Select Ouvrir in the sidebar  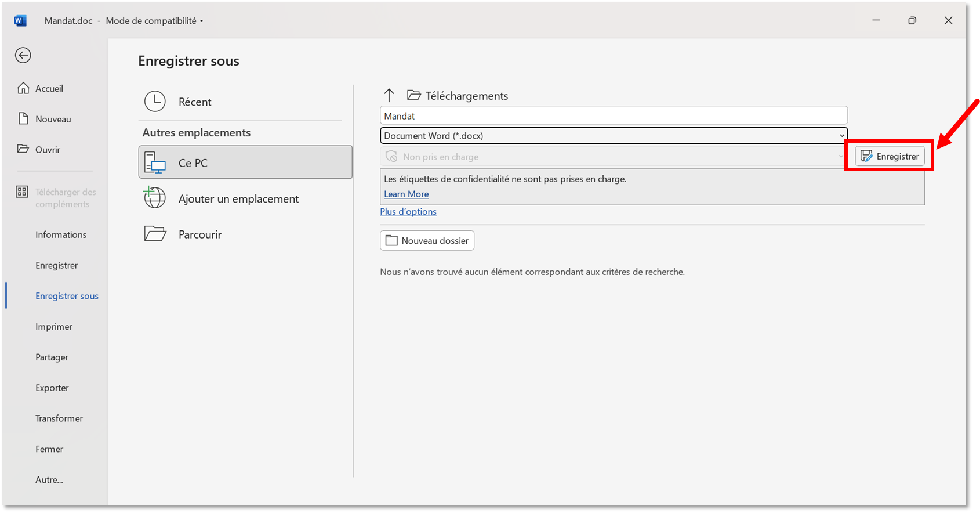tap(48, 150)
